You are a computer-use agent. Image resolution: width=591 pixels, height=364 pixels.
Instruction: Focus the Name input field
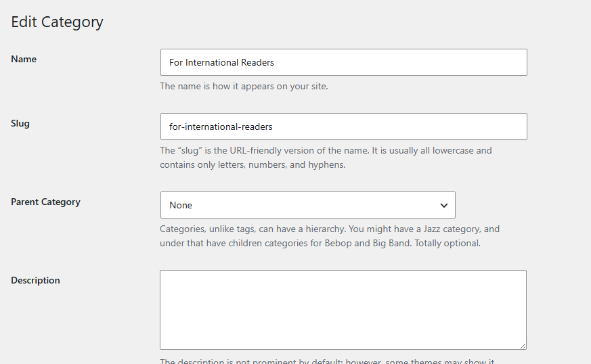[343, 62]
